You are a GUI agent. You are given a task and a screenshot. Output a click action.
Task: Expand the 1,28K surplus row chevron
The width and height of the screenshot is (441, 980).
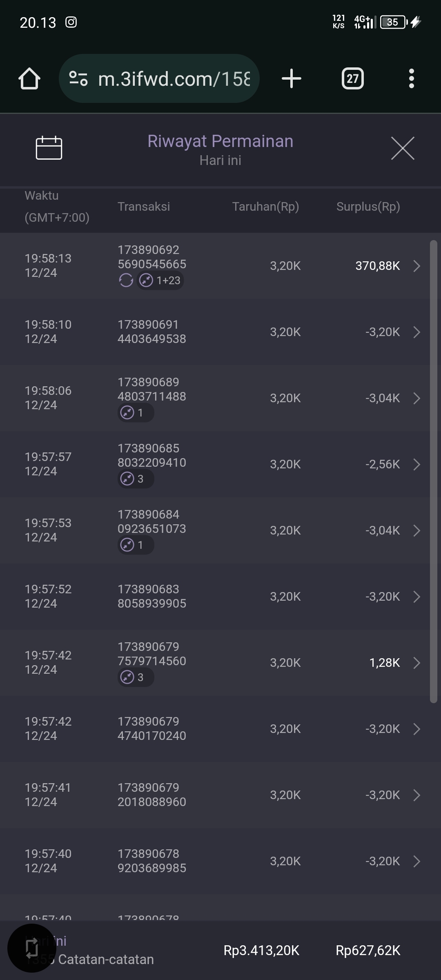coord(416,663)
